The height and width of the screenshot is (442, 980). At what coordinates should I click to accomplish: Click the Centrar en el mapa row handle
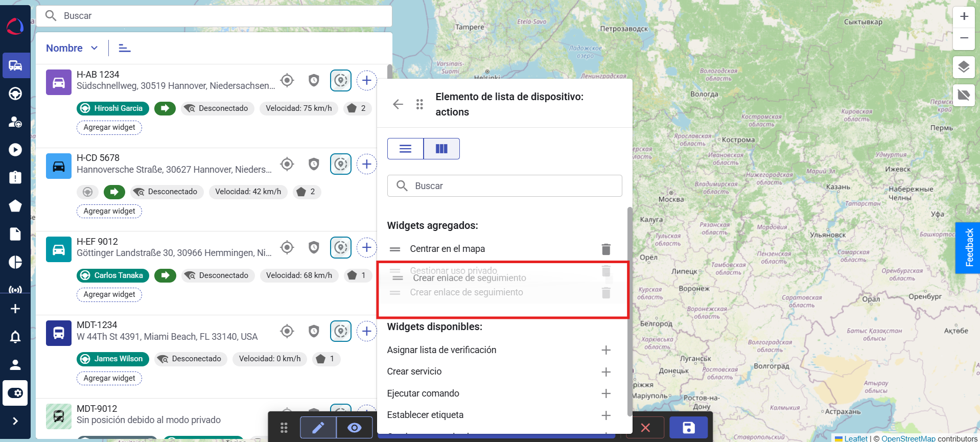[x=395, y=249]
